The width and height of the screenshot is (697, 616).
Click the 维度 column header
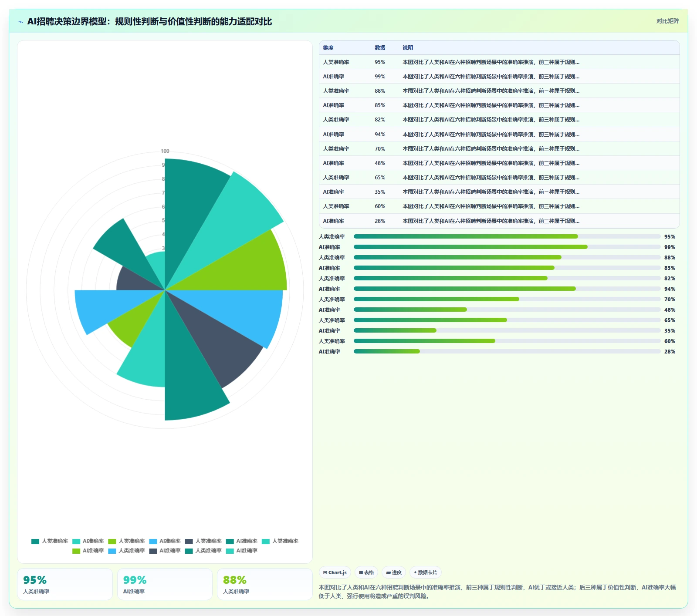pos(328,48)
